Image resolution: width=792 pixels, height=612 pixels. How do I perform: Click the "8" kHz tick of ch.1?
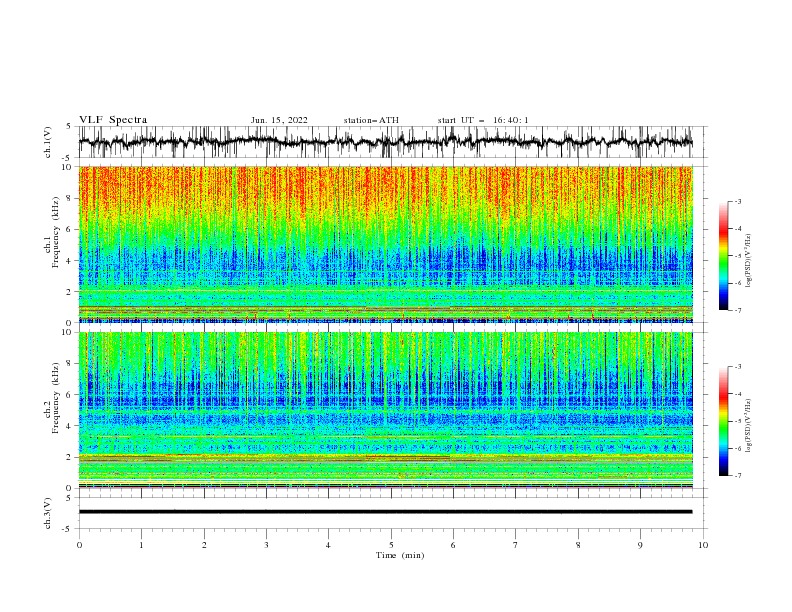[x=69, y=198]
